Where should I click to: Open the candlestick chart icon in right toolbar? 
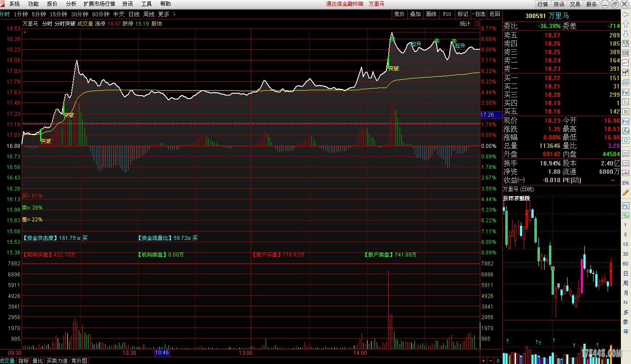coord(625,72)
